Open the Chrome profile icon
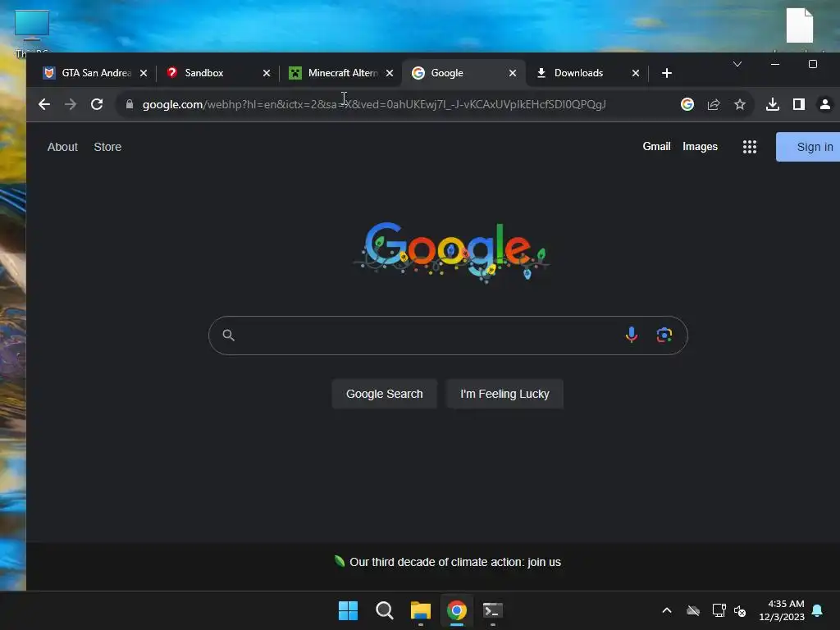This screenshot has height=630, width=840. [825, 104]
